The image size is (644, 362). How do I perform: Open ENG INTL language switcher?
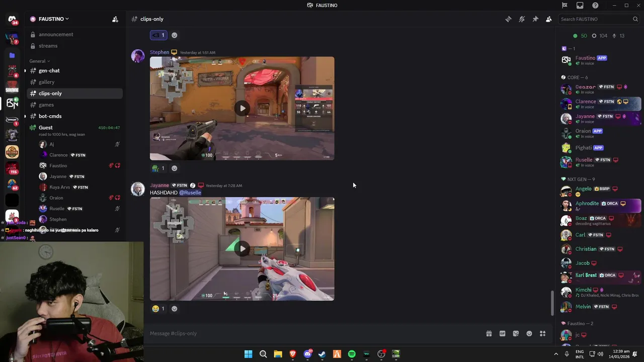coord(580,354)
